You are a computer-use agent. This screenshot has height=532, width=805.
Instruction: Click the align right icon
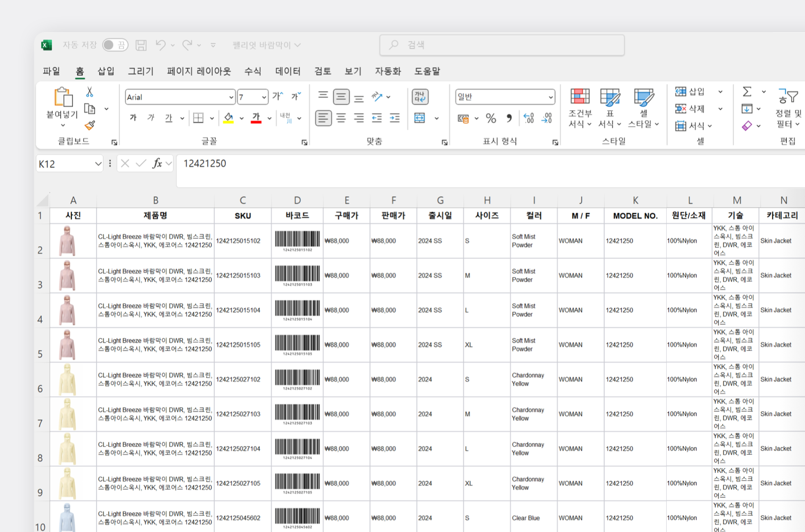click(359, 118)
